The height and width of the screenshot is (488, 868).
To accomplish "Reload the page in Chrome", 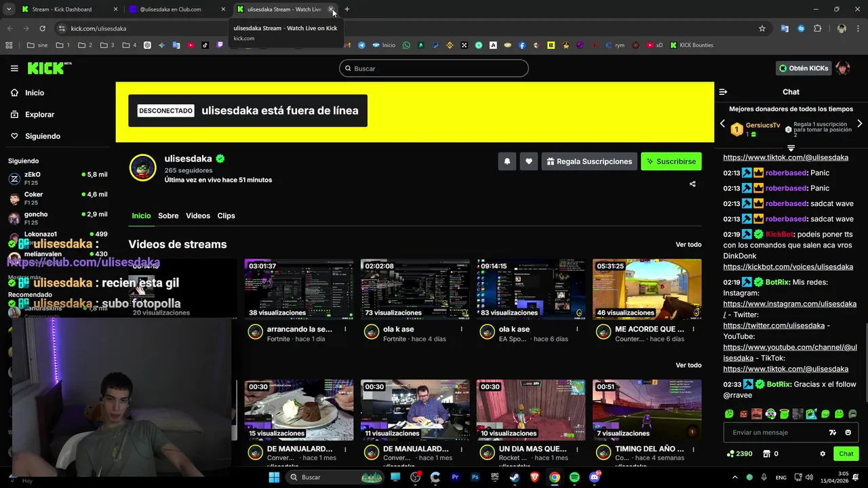I will click(42, 28).
